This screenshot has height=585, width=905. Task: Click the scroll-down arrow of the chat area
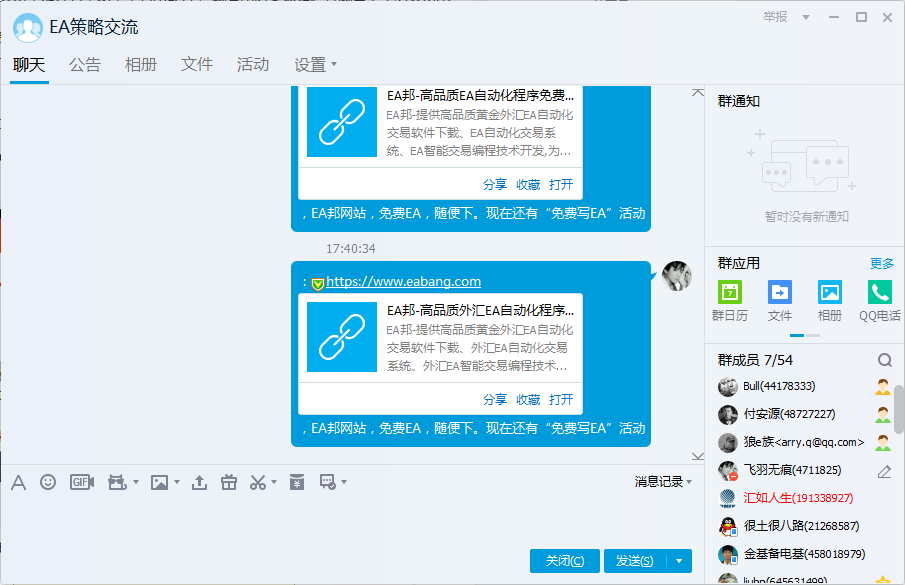698,456
